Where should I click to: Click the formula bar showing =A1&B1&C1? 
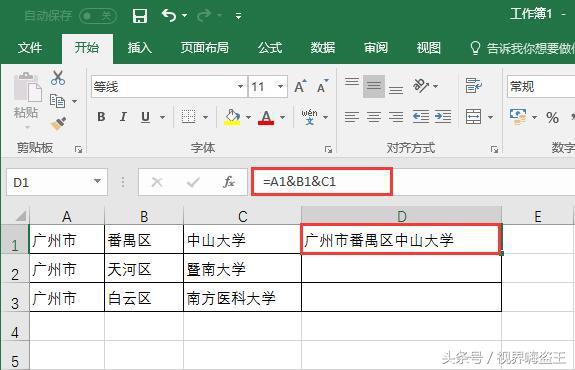click(x=322, y=182)
